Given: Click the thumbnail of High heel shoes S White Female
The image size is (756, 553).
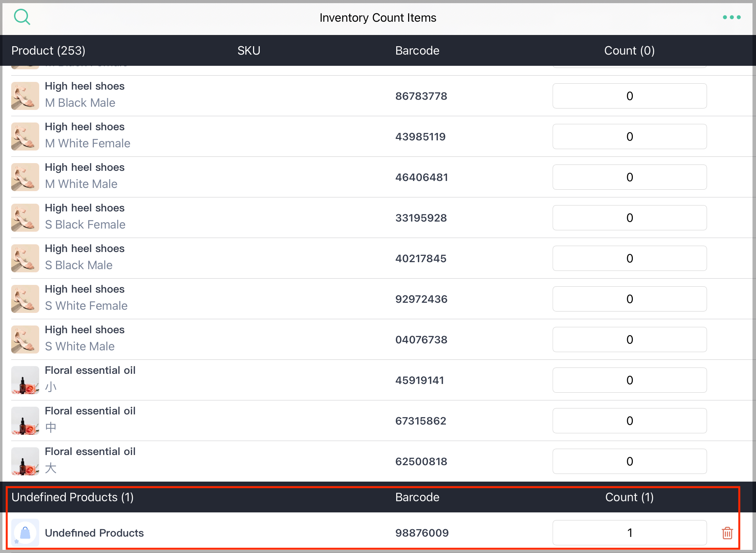Looking at the screenshot, I should (25, 299).
